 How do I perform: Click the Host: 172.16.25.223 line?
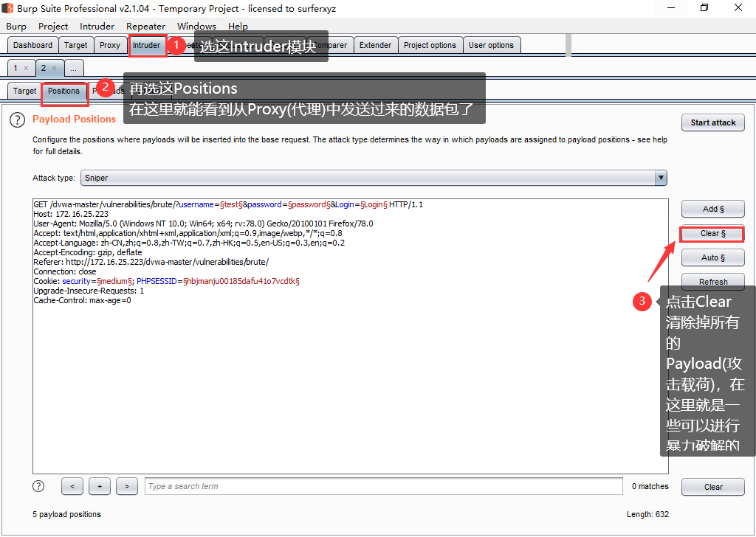tap(71, 215)
